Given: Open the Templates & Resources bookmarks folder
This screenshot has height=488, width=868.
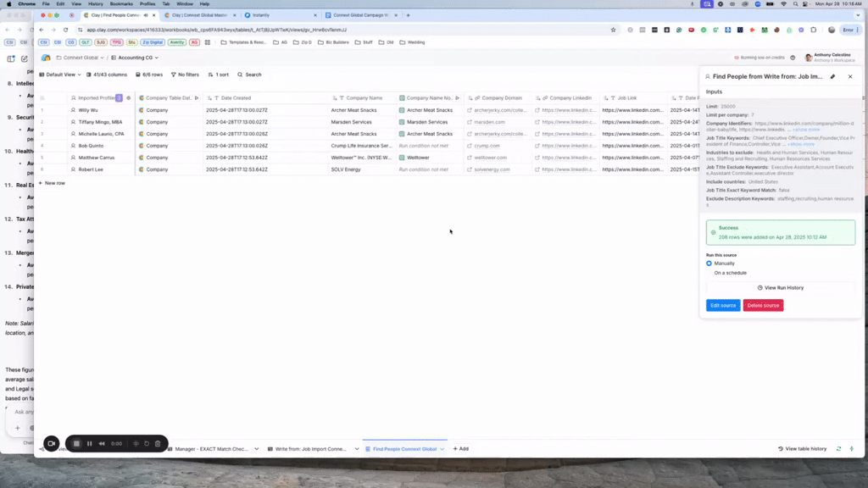Looking at the screenshot, I should [x=243, y=42].
